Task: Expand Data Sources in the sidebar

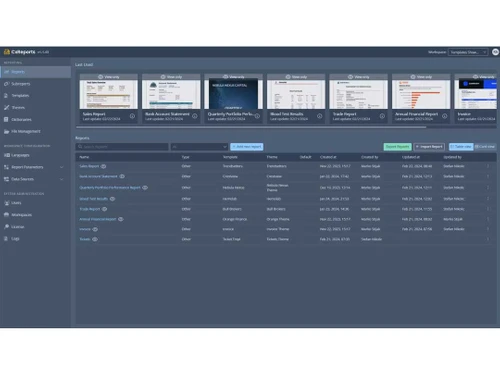Action: [62, 179]
